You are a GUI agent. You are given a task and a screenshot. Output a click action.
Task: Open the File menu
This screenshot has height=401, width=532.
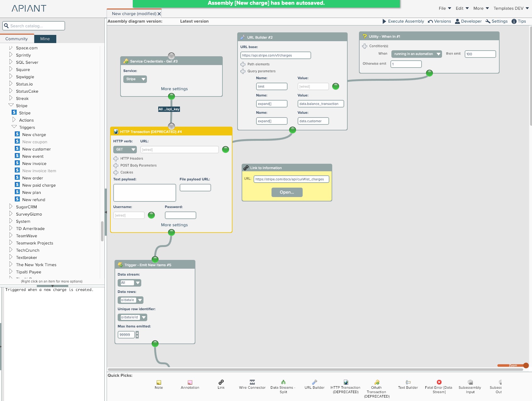coord(445,8)
